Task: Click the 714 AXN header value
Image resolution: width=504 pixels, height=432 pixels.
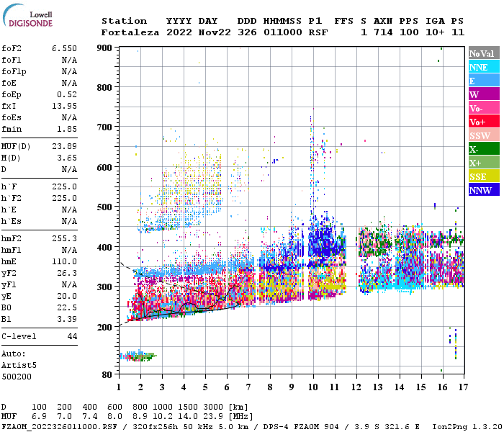Action: point(383,32)
